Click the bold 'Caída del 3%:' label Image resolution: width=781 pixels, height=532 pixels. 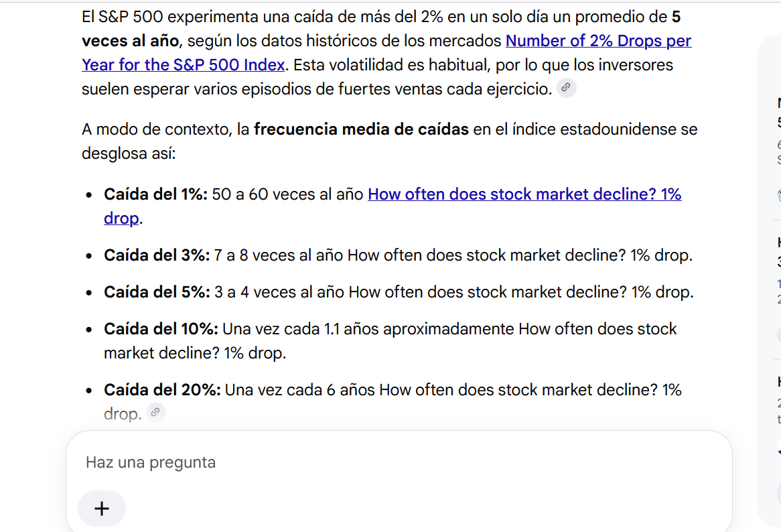(157, 255)
